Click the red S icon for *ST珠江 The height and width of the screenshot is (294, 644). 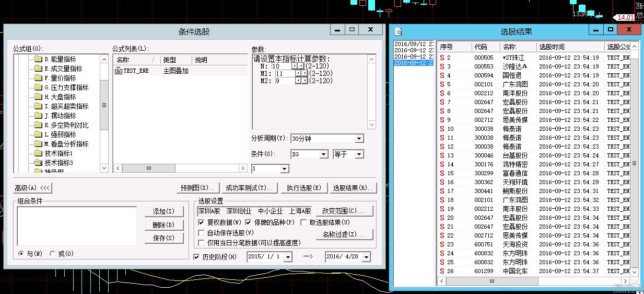[442, 58]
